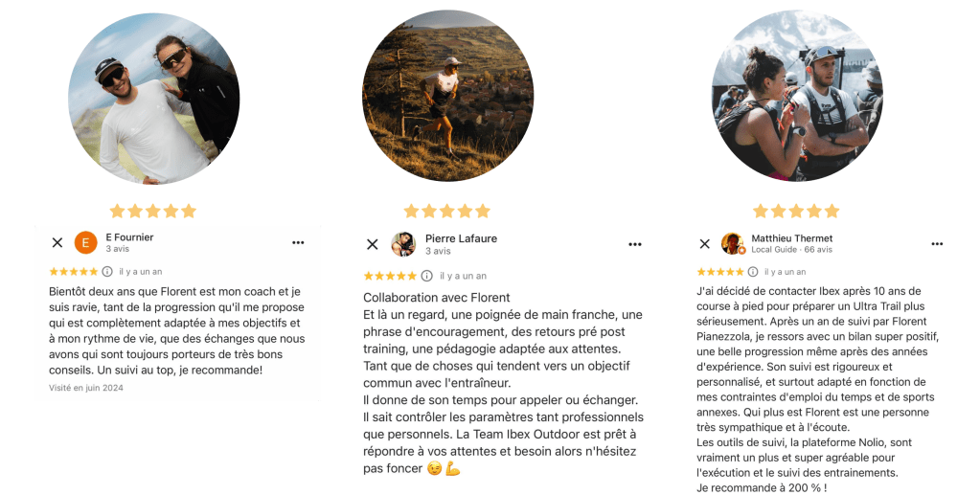Close the E Fournier review card
980x495 pixels.
point(57,242)
